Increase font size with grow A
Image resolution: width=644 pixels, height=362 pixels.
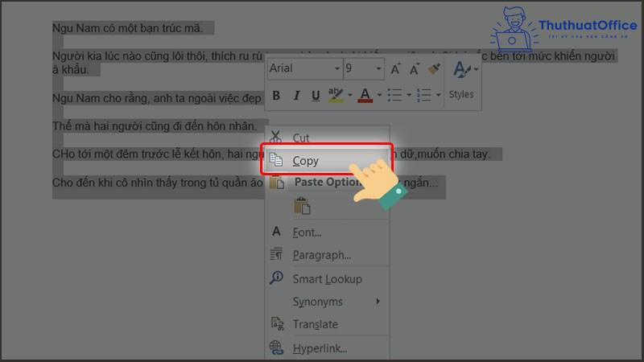coord(395,69)
